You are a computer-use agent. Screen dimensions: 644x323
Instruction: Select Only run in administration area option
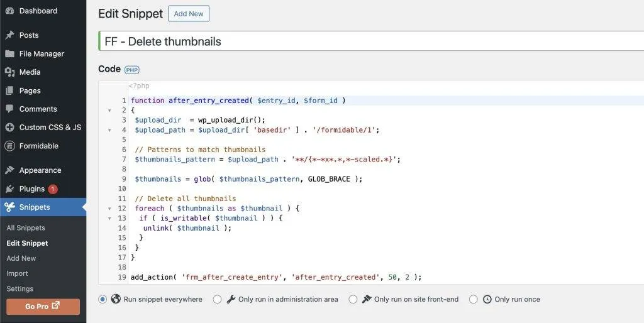pyautogui.click(x=218, y=299)
